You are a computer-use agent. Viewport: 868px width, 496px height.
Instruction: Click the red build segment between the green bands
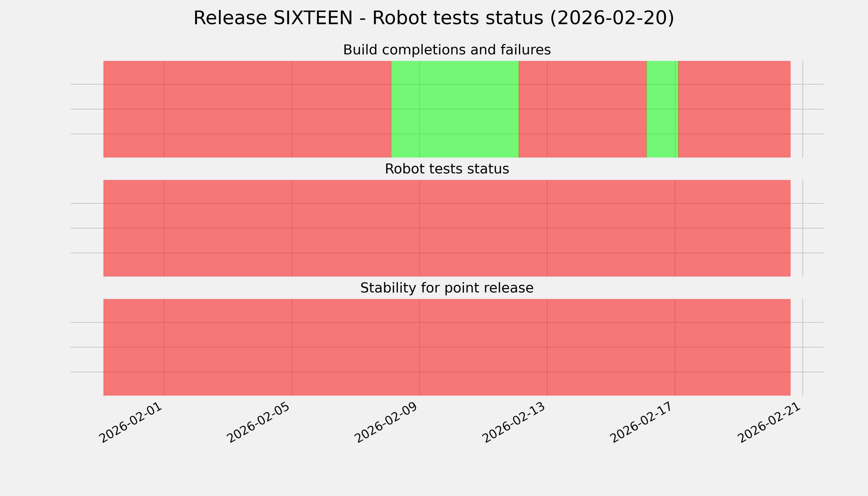coord(583,109)
